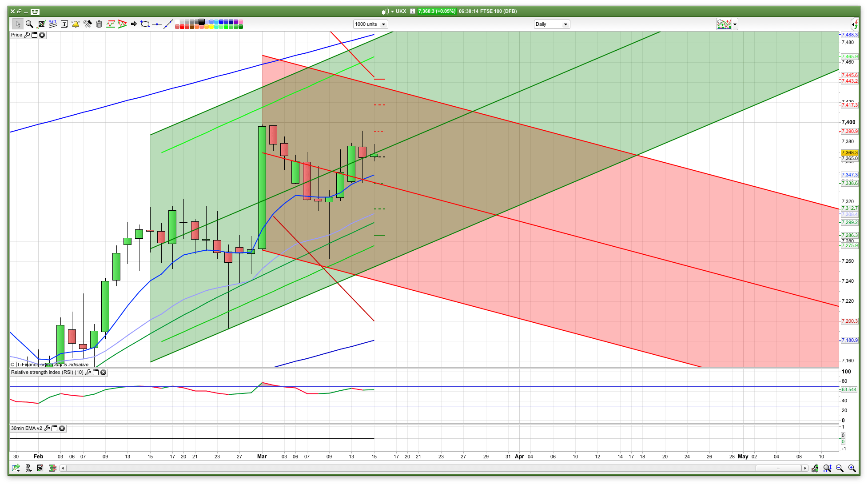This screenshot has height=485, width=868.
Task: Open Price panel settings wrench
Action: [x=27, y=35]
